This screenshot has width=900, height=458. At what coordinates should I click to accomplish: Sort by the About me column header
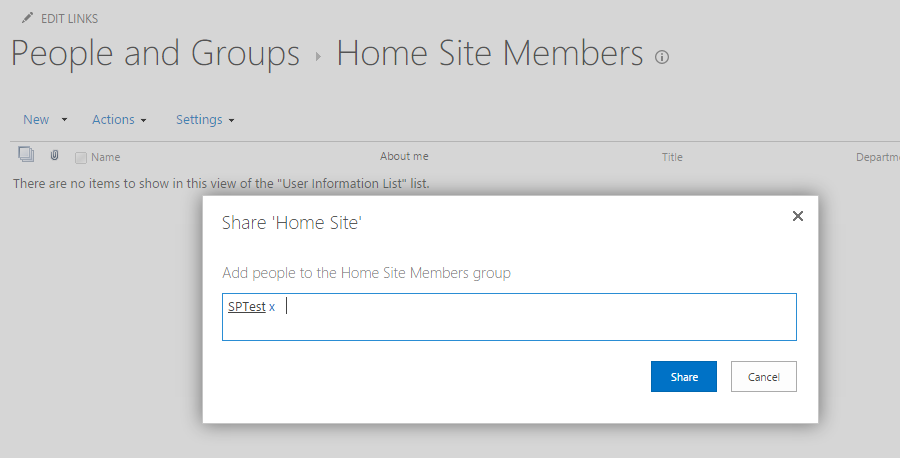pyautogui.click(x=404, y=156)
